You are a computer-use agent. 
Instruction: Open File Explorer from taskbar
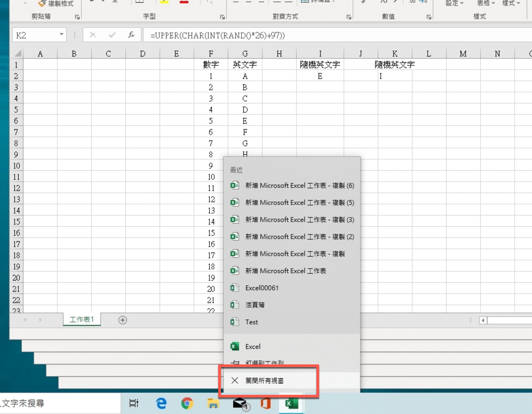point(213,403)
